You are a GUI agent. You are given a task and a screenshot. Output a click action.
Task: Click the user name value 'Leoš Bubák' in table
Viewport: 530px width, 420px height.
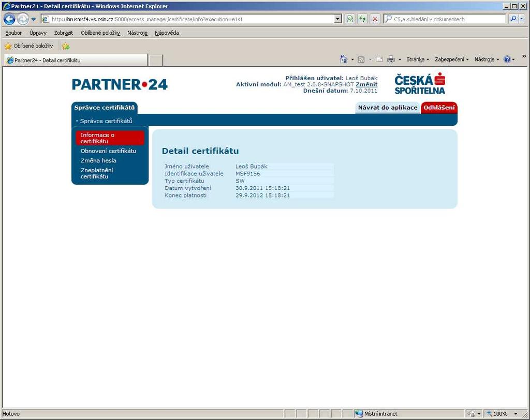[252, 166]
